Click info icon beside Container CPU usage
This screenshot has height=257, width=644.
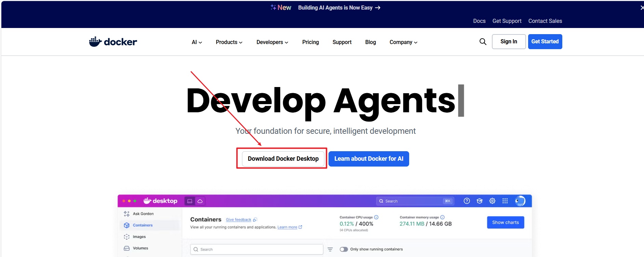click(376, 217)
